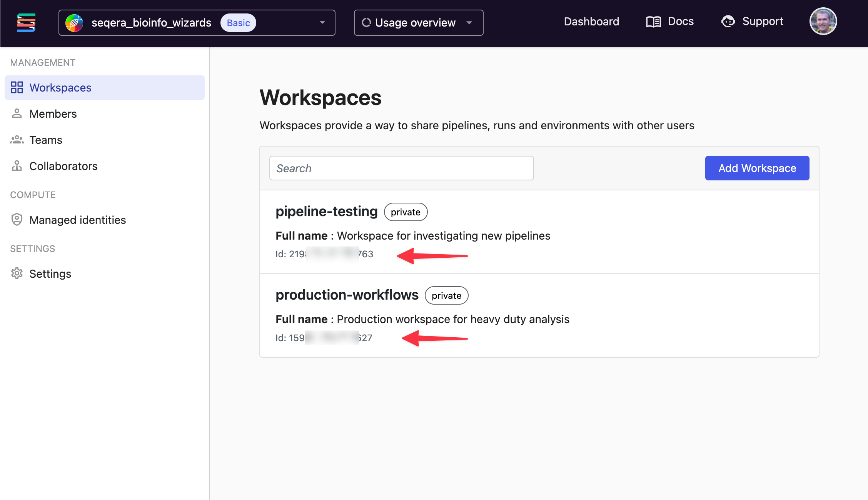Open the user profile avatar
The image size is (868, 500).
(x=823, y=21)
